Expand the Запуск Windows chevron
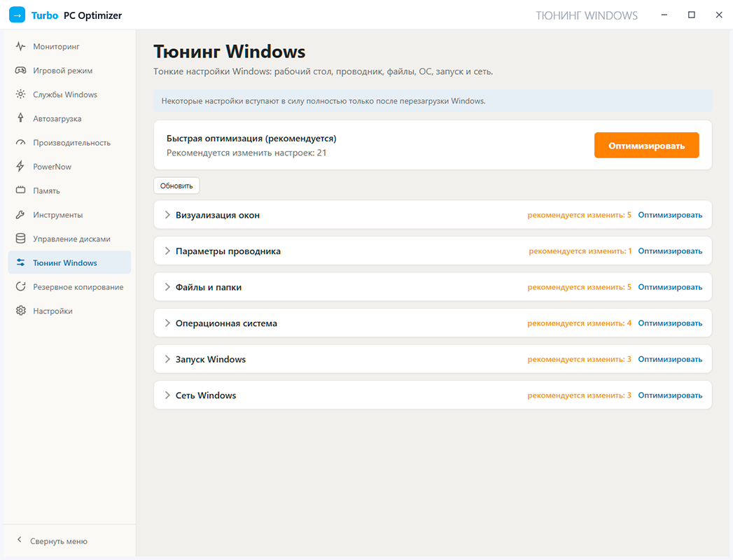Screen dimensions: 733x560 tap(167, 359)
